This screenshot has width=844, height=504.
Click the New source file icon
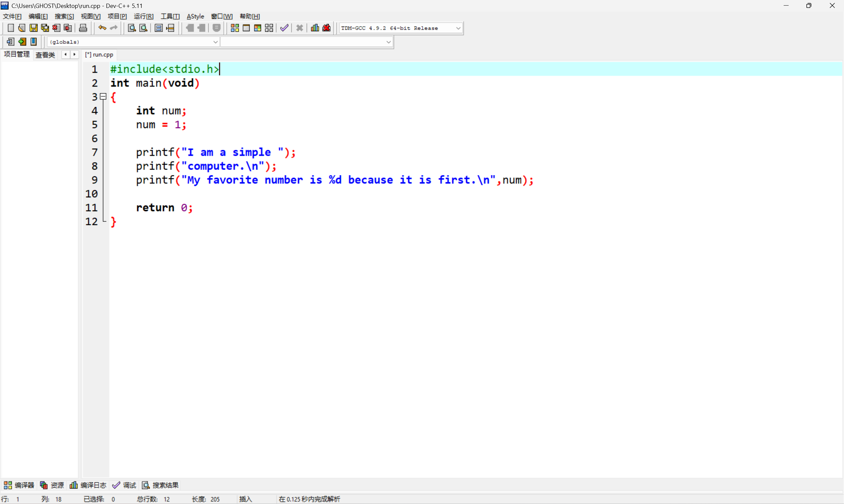point(11,28)
